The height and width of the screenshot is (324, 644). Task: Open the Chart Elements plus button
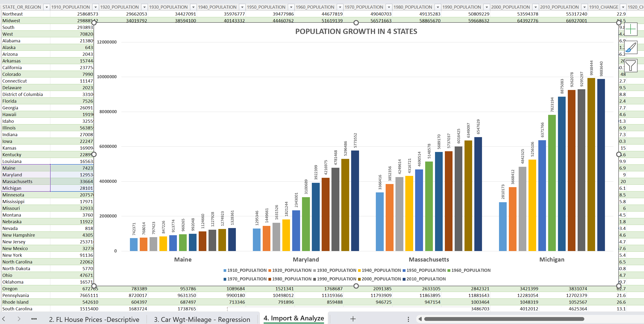click(630, 29)
